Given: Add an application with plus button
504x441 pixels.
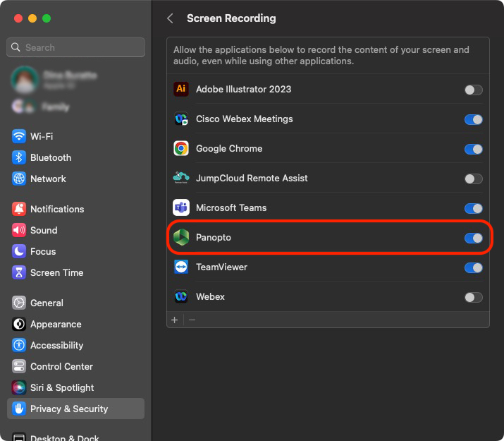Looking at the screenshot, I should pos(175,320).
